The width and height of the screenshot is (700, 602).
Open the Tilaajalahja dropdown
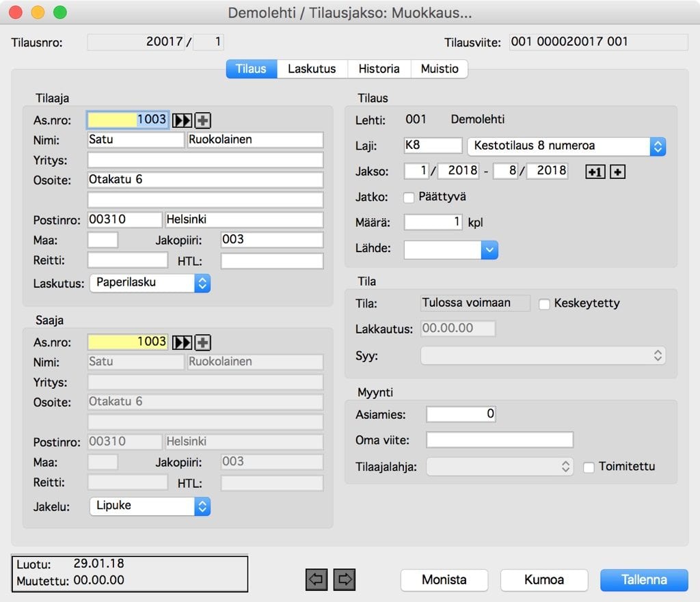pos(500,467)
